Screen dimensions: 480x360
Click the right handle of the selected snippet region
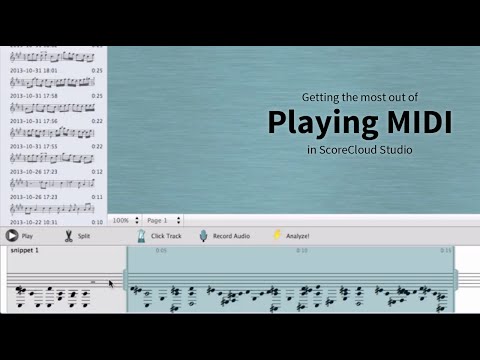pyautogui.click(x=455, y=279)
